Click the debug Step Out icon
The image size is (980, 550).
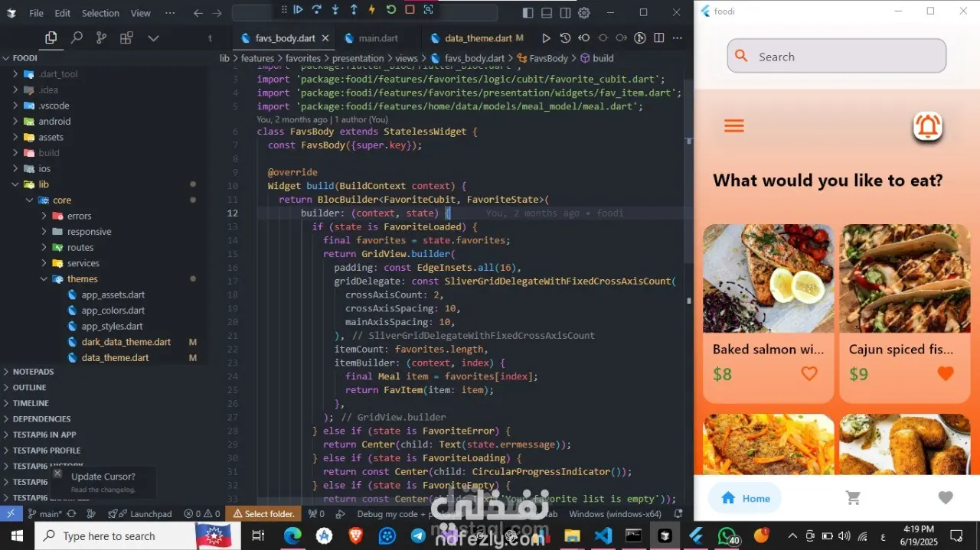coord(354,10)
